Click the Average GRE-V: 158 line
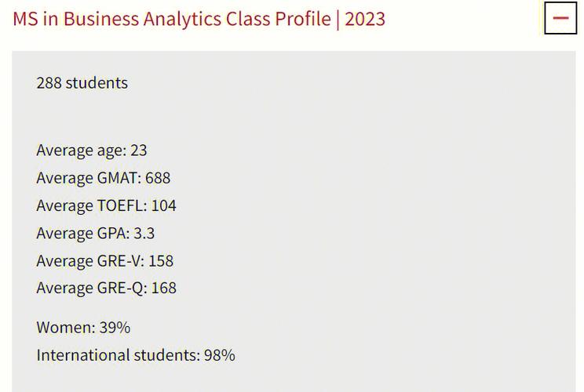 (x=104, y=261)
